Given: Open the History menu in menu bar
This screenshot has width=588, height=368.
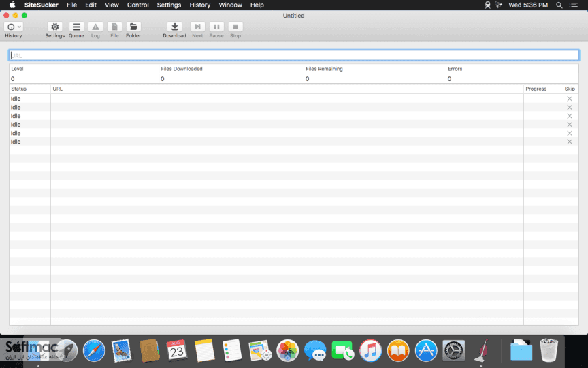Looking at the screenshot, I should pos(200,5).
